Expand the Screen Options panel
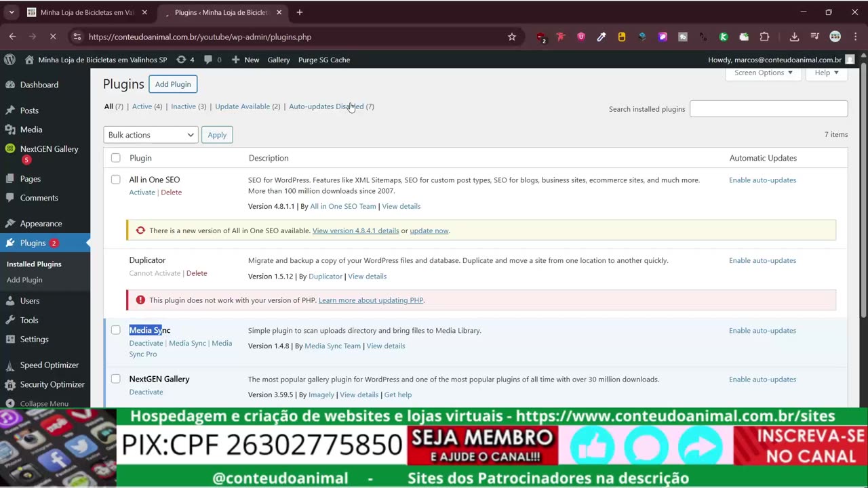The height and width of the screenshot is (488, 868). click(764, 73)
